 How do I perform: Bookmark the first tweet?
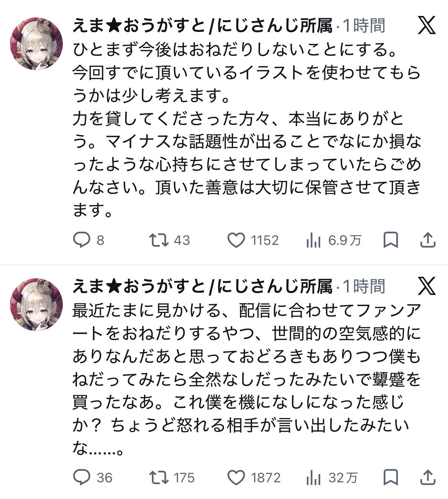pos(391,240)
